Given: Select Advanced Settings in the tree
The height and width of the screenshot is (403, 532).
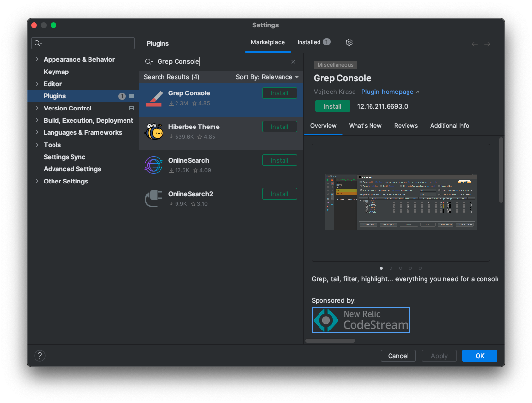Looking at the screenshot, I should point(72,169).
